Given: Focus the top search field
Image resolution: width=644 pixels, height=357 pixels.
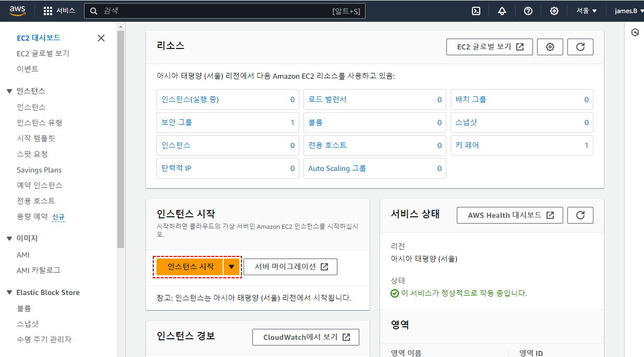Looking at the screenshot, I should coord(225,11).
